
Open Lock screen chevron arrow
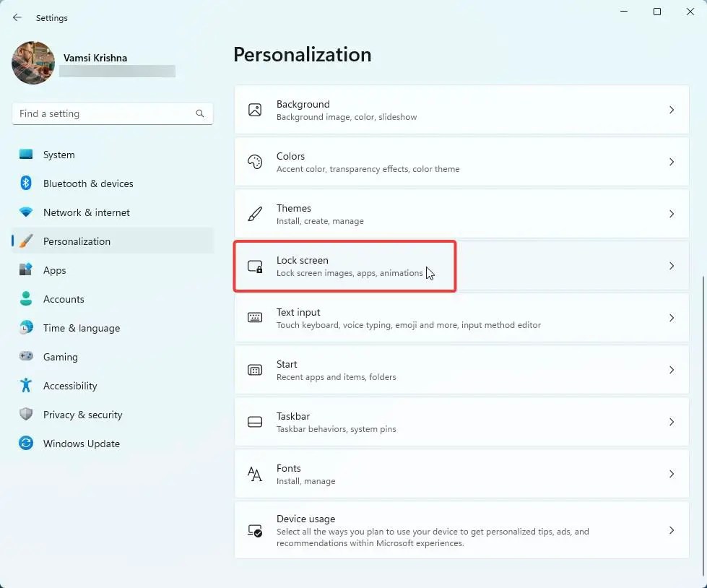tap(671, 266)
